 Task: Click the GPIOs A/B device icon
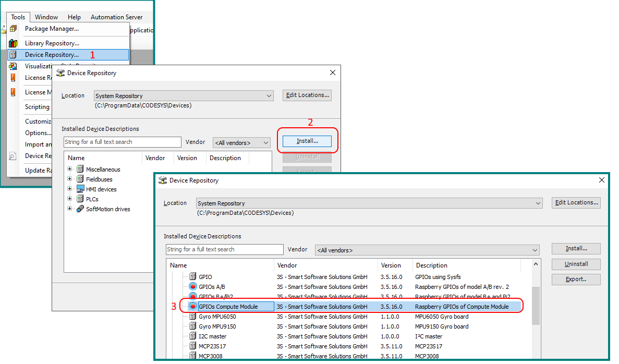point(192,287)
